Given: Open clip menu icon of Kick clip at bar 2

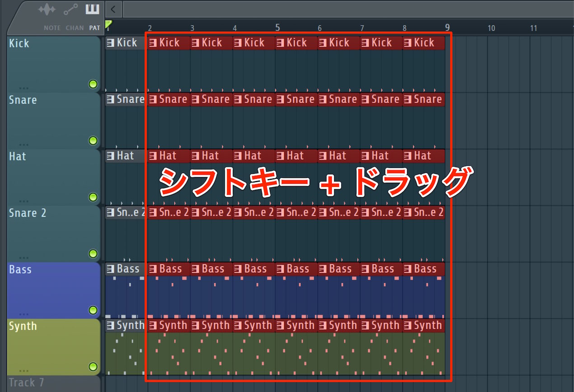Looking at the screenshot, I should coord(153,43).
